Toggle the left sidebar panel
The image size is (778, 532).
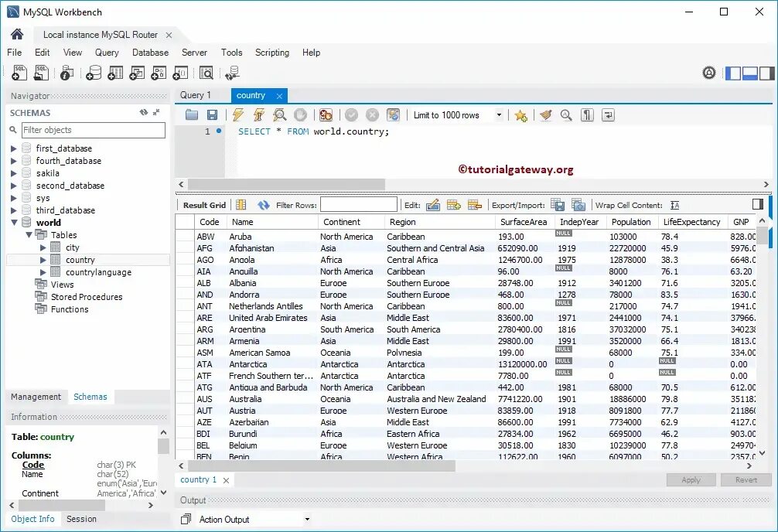point(733,73)
